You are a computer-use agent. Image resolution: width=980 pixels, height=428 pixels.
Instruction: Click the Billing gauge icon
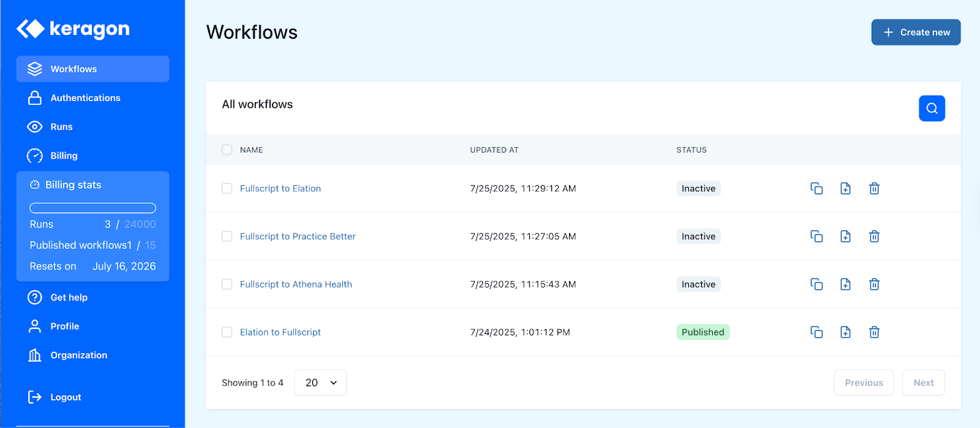(35, 155)
